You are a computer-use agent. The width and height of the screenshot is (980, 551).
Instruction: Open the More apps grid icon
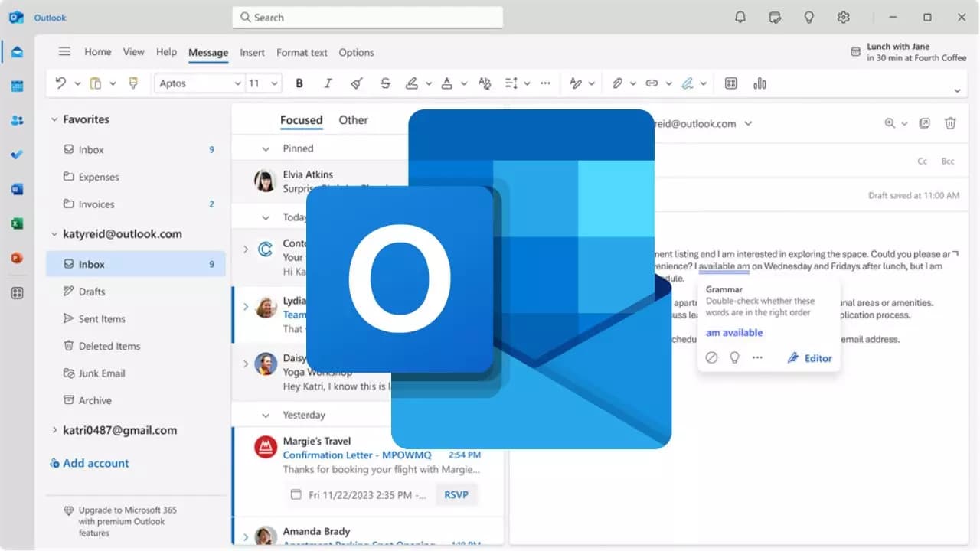tap(17, 293)
